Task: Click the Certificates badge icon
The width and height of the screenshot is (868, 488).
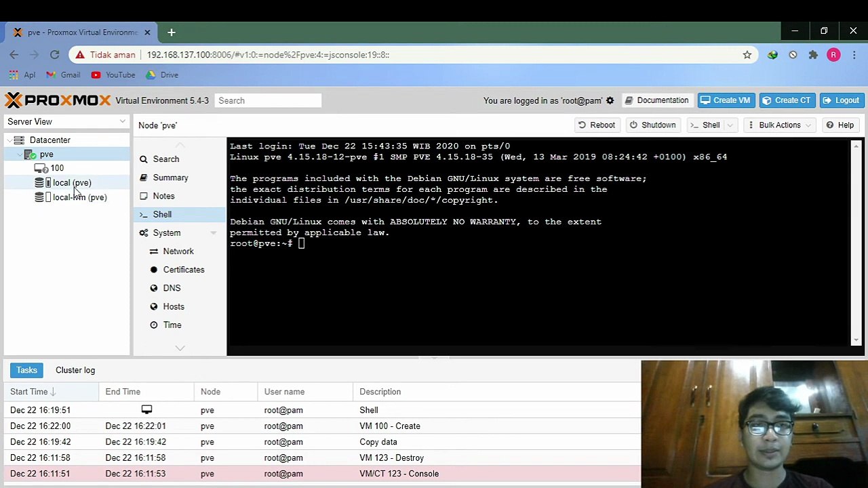Action: tap(154, 270)
